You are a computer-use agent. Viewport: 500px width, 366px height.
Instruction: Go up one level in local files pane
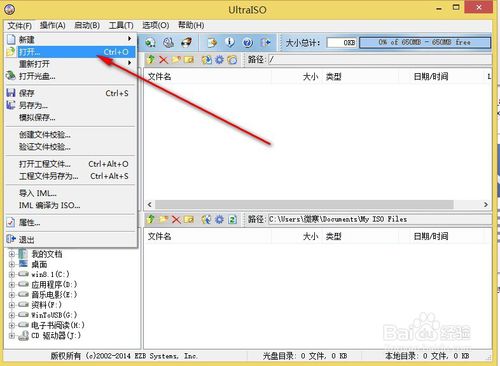coord(151,219)
